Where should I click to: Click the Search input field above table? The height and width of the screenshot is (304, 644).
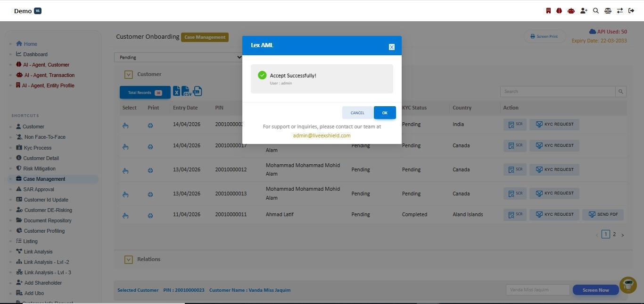click(x=558, y=92)
